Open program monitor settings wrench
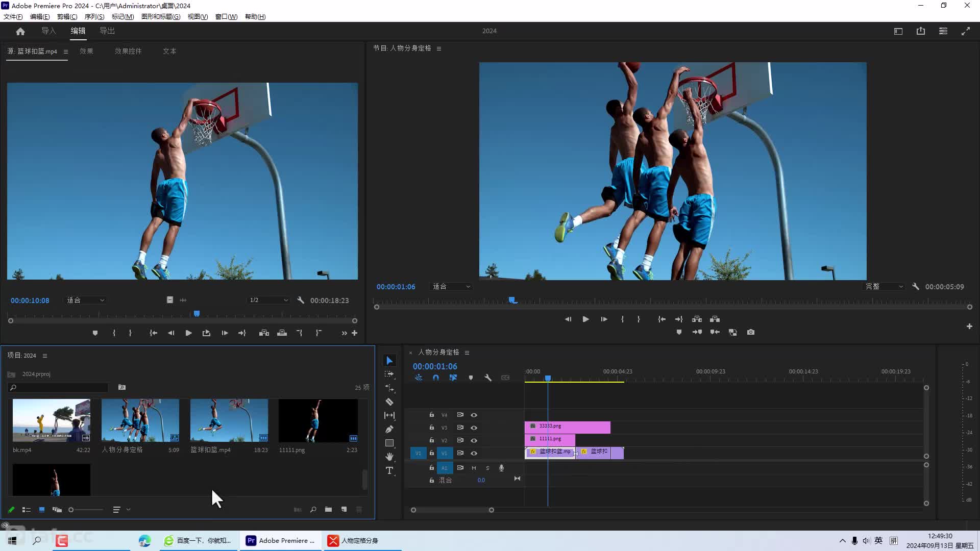 (x=916, y=287)
